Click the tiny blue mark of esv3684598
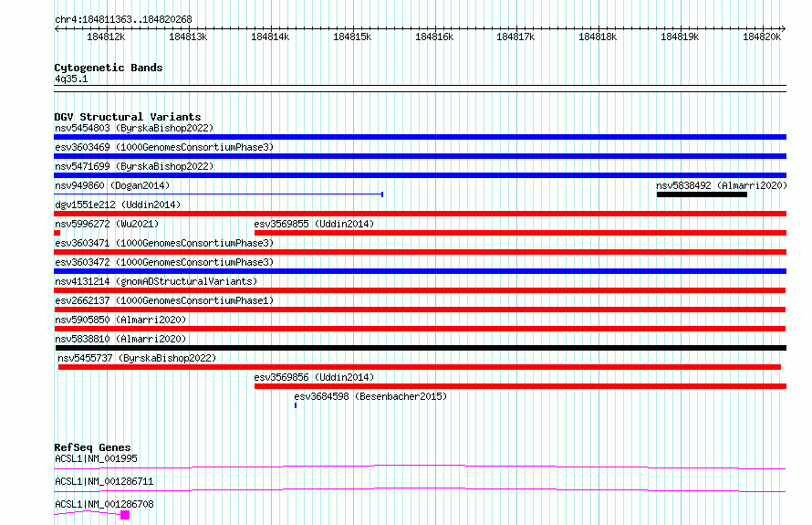The image size is (812, 525). coord(296,405)
